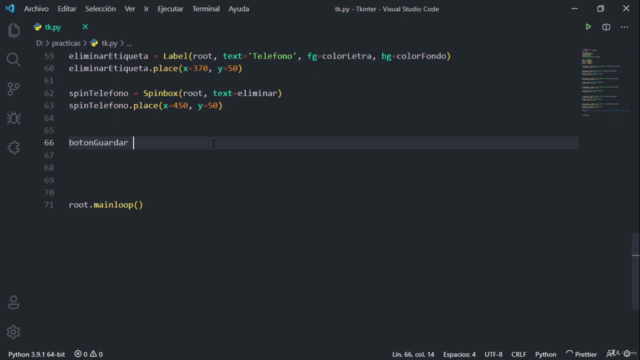
Task: Open the Run and Debug view
Action: click(x=13, y=118)
